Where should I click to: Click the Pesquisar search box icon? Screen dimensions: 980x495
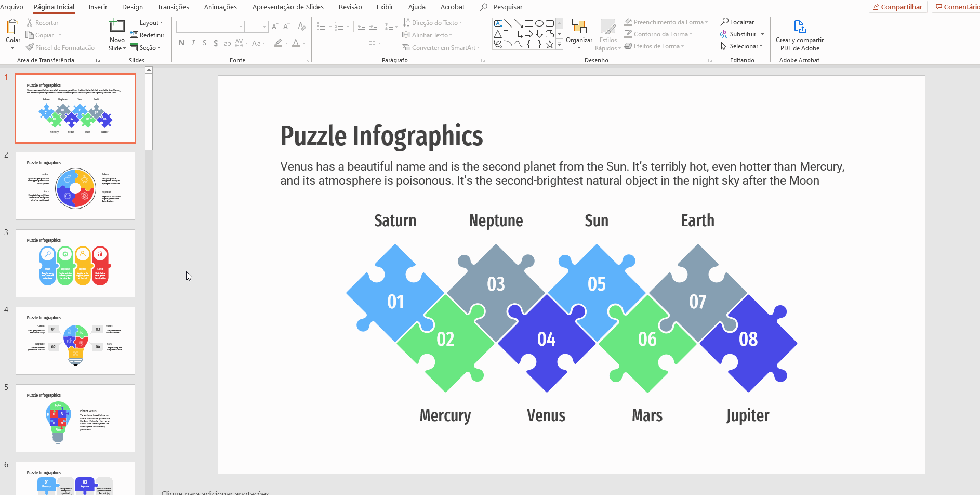click(484, 7)
